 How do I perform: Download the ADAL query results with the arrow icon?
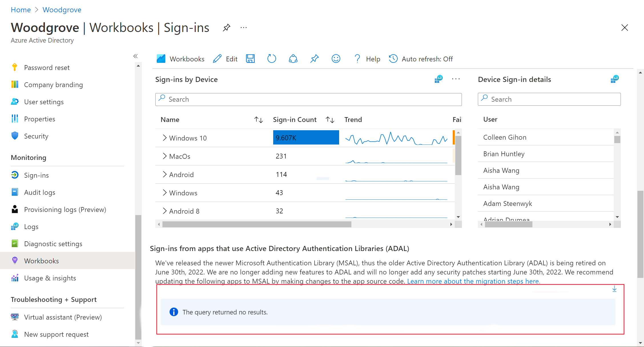coord(614,289)
